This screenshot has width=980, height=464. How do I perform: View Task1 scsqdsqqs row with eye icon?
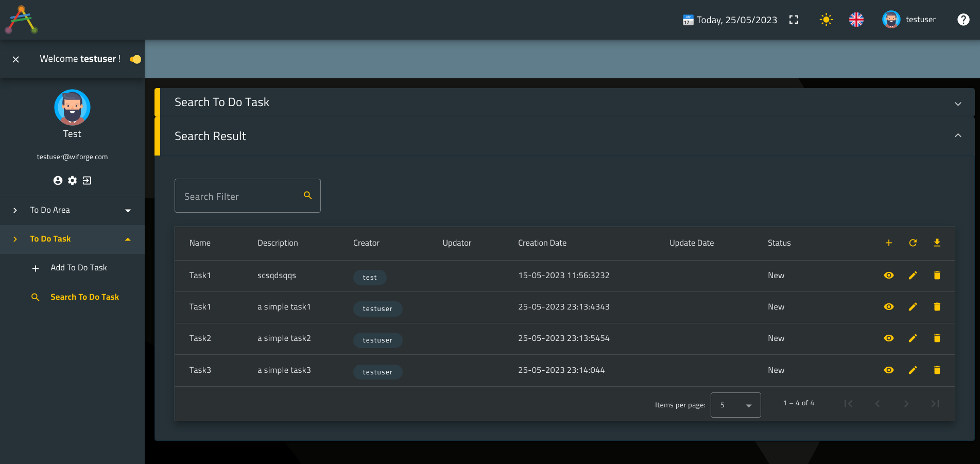point(888,276)
